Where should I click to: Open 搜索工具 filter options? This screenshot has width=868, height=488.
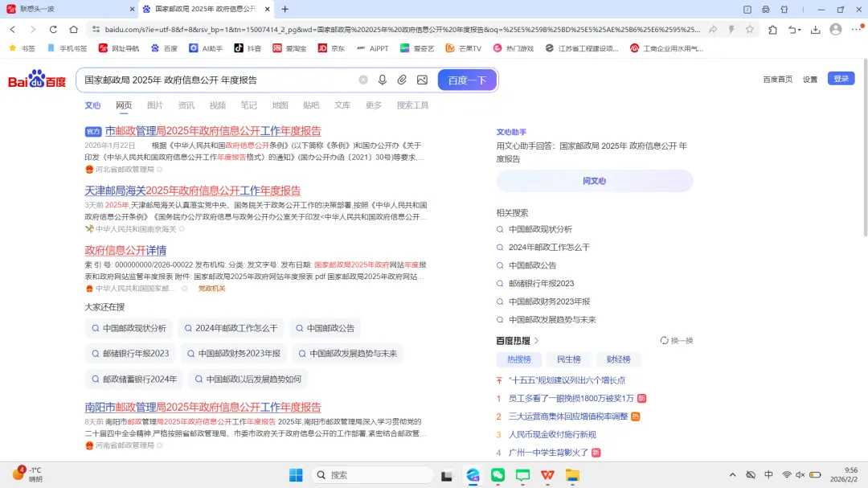coord(412,105)
